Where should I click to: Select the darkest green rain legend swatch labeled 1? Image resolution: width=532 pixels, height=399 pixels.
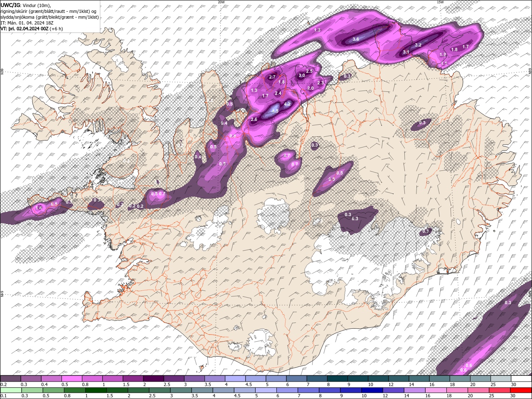click(96, 390)
